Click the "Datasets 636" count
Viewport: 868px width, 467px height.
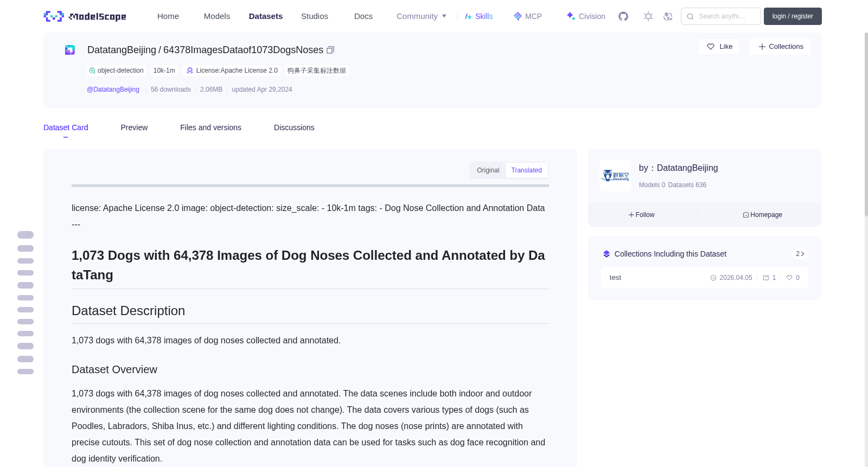pos(687,185)
